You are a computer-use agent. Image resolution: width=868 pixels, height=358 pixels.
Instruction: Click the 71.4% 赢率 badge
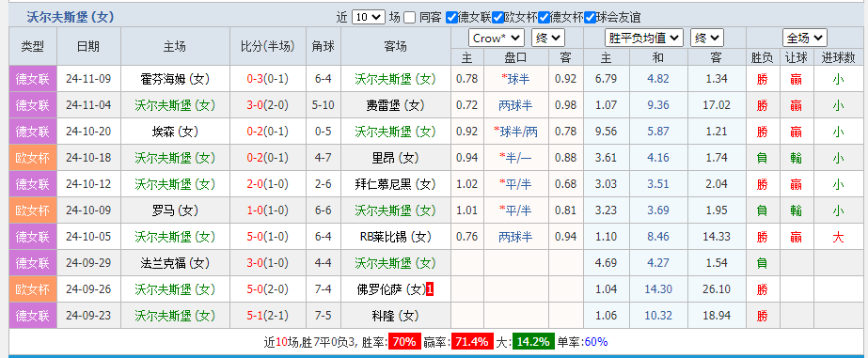click(x=472, y=341)
